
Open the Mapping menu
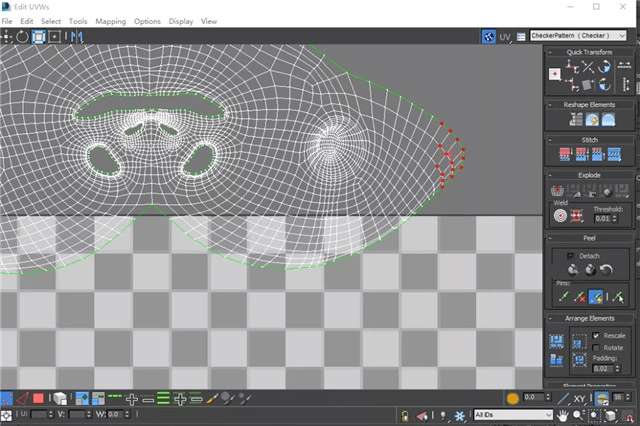tap(111, 21)
